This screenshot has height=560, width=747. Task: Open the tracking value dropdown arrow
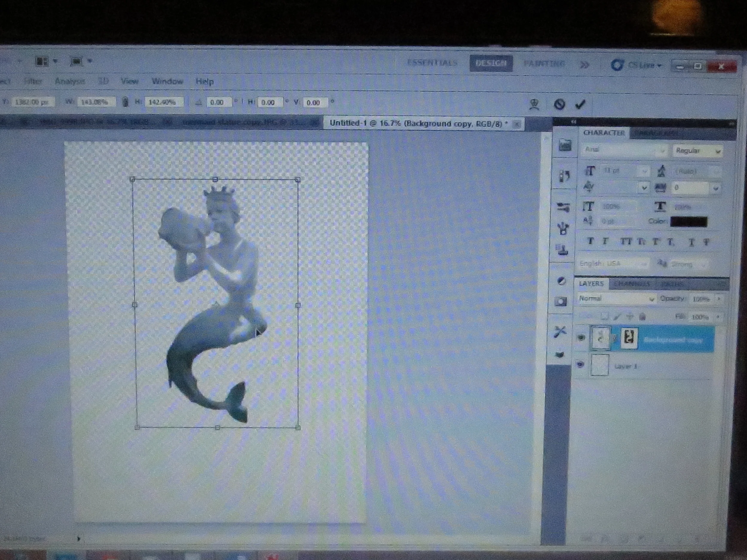(715, 188)
